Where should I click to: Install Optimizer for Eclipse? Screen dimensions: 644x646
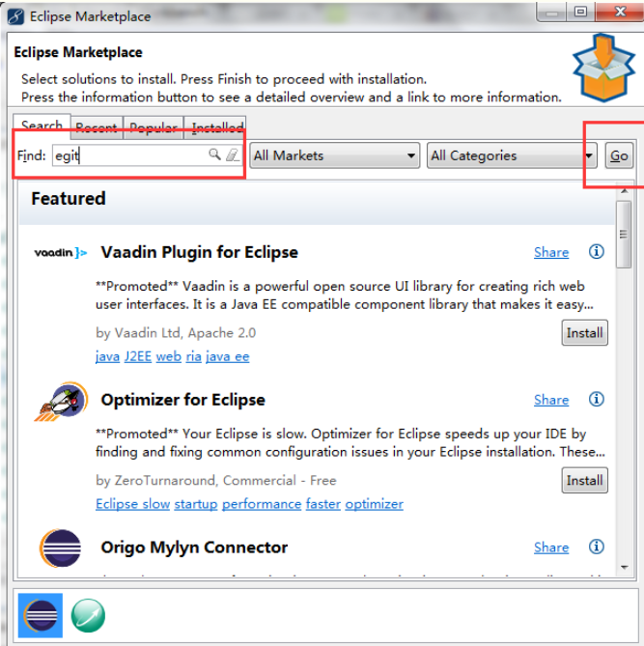[x=585, y=480]
